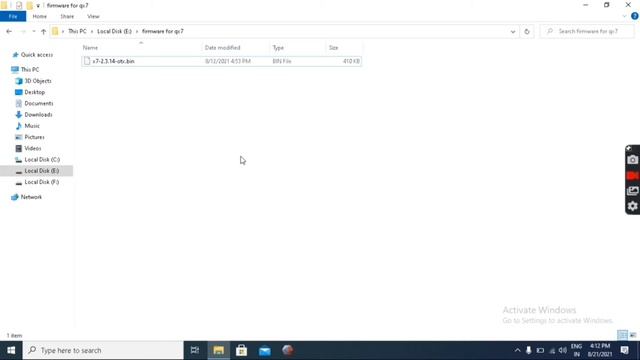Start recording with the red video icon
The height and width of the screenshot is (360, 640).
tap(633, 176)
